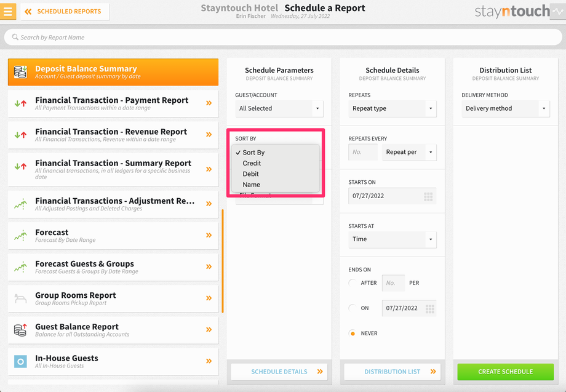Click the chevron on Adjustment Report row
This screenshot has height=392, width=566.
[209, 204]
